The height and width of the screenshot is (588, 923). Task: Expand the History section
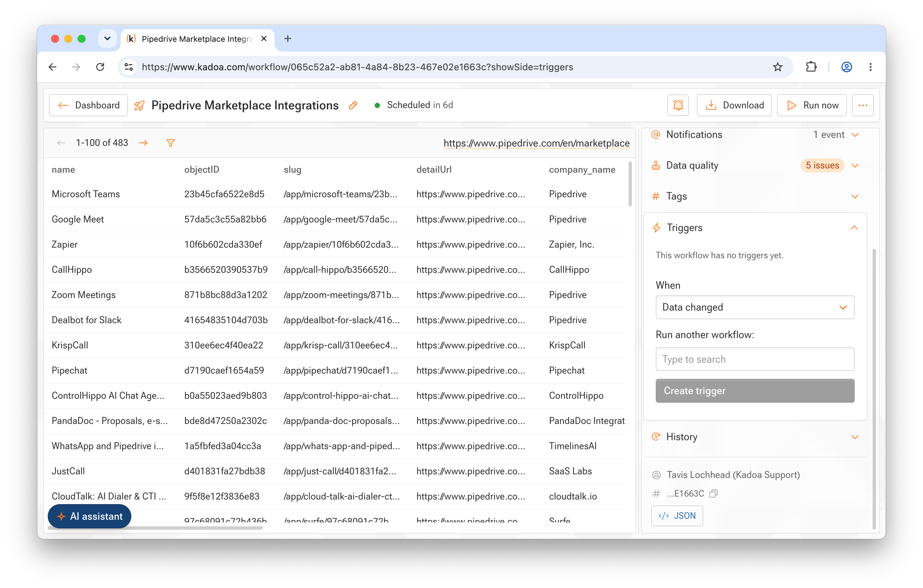pyautogui.click(x=855, y=437)
